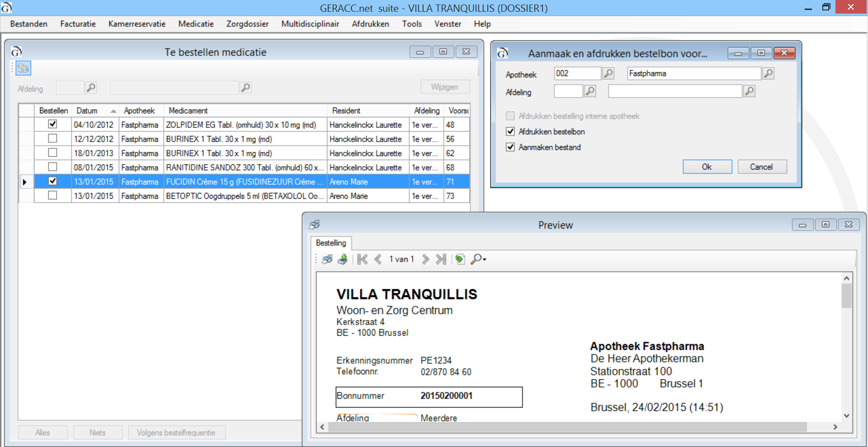This screenshot has height=447, width=868.
Task: Toggle Bestellen checkbox for ZOLPIDEM EG row
Action: [x=52, y=124]
